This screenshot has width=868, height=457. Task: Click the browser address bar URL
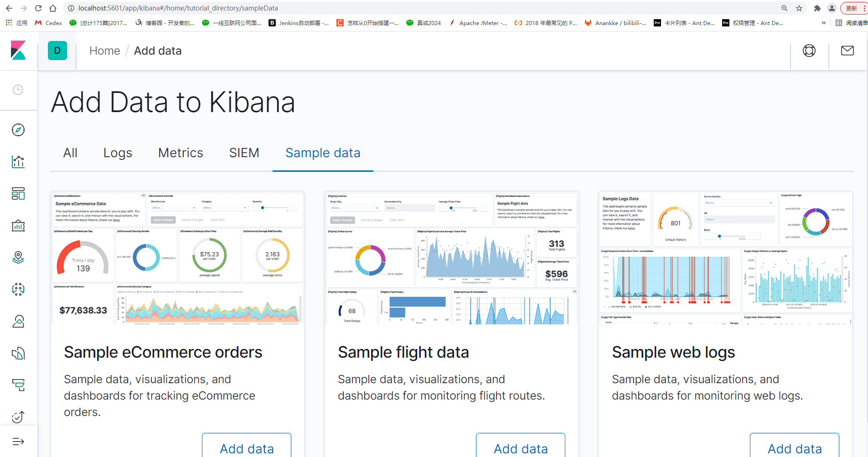178,8
